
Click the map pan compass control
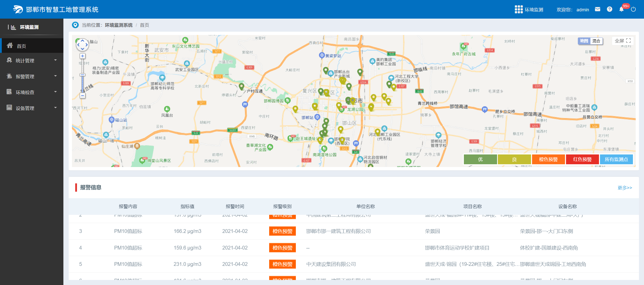click(x=82, y=45)
